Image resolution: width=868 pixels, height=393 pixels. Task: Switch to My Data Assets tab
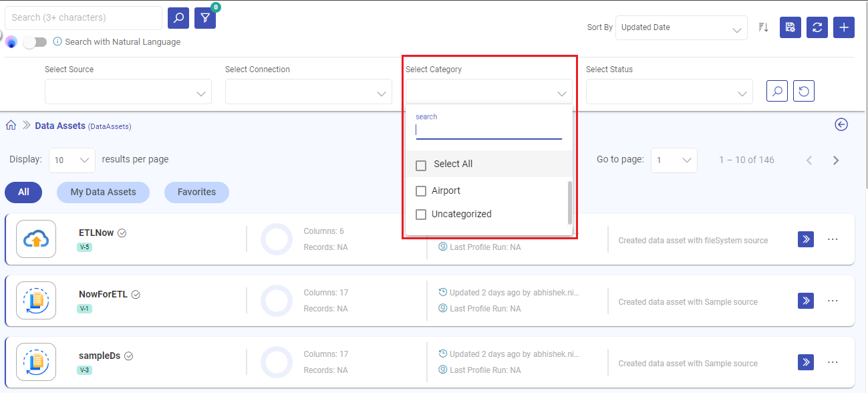coord(103,192)
